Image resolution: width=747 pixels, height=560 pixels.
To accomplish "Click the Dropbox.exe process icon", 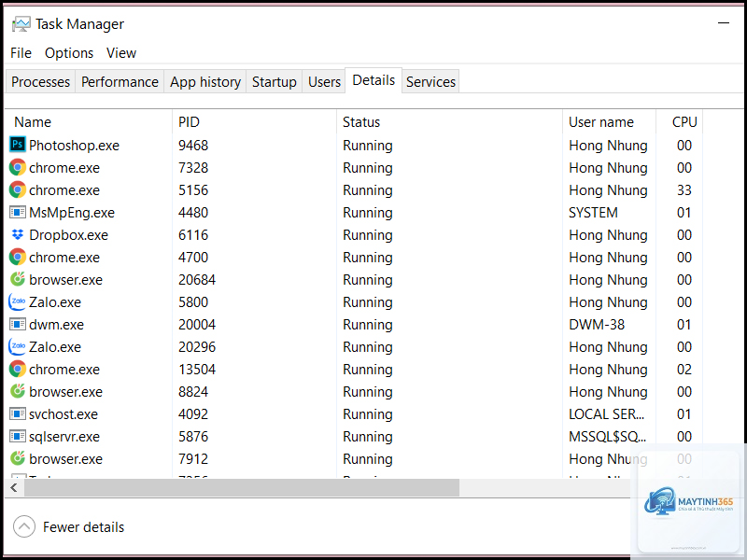I will 18,234.
